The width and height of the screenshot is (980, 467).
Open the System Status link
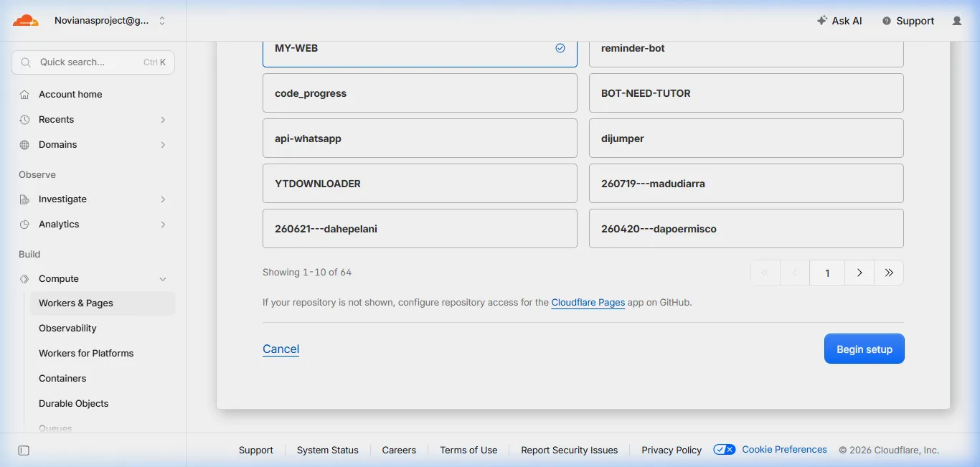pyautogui.click(x=328, y=450)
